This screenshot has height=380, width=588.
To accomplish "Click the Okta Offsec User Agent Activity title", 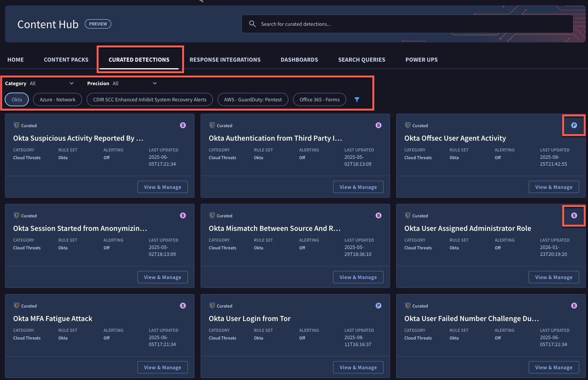I will tap(455, 138).
